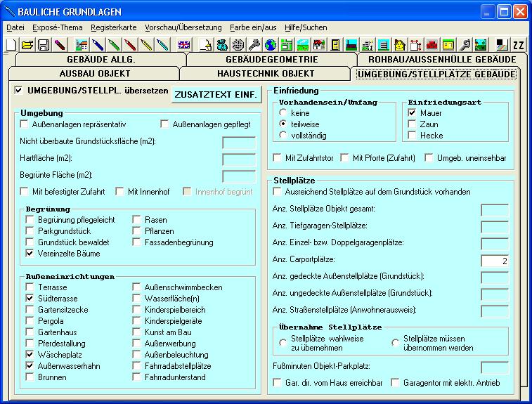Click the red brick wall icon
Image resolution: width=532 pixels, height=404 pixels.
(432, 45)
